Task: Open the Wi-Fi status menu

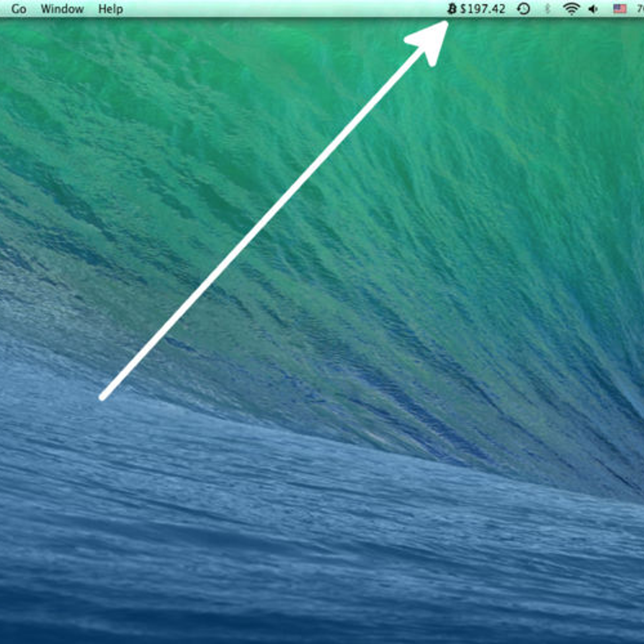Action: point(571,9)
